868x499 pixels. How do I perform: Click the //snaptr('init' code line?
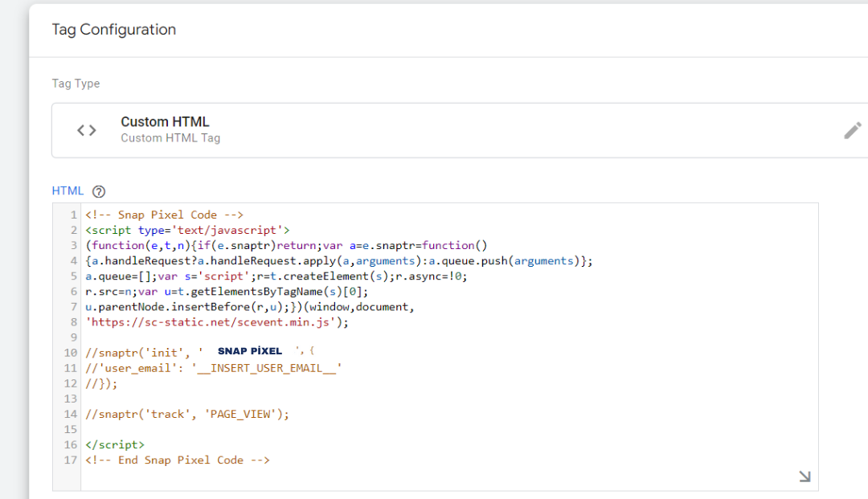[x=200, y=353]
